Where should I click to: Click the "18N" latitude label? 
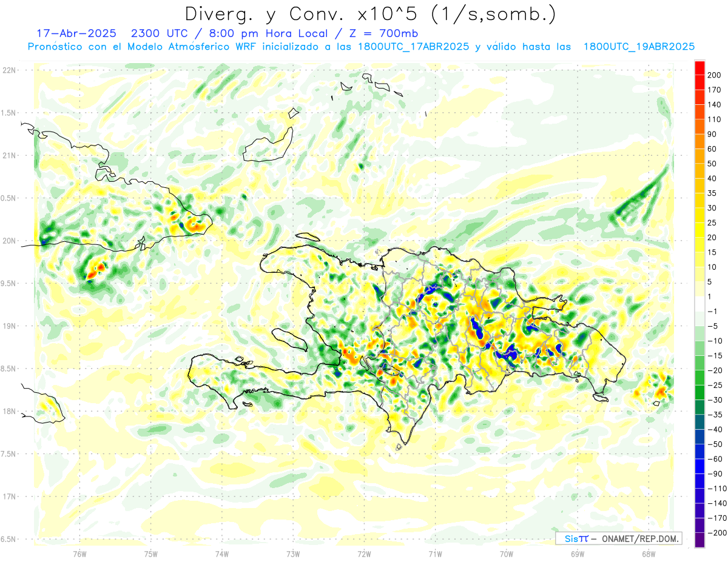pos(8,411)
